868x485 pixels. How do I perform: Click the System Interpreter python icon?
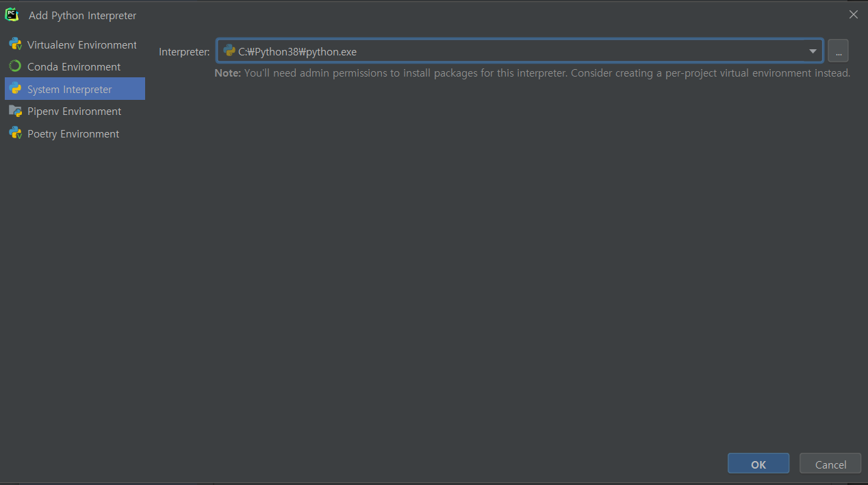pyautogui.click(x=15, y=89)
